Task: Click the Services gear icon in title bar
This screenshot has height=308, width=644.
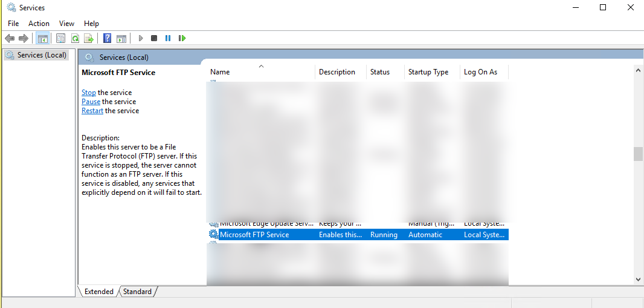Action: point(11,7)
